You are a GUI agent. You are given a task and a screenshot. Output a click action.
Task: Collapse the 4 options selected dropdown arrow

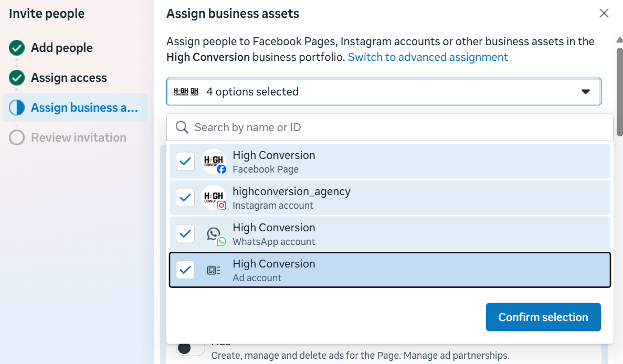(586, 92)
